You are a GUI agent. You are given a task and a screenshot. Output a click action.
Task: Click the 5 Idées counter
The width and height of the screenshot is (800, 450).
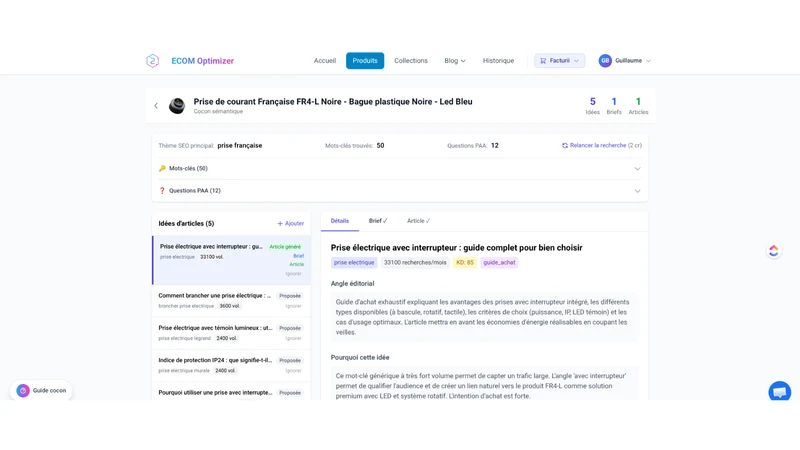pos(592,106)
